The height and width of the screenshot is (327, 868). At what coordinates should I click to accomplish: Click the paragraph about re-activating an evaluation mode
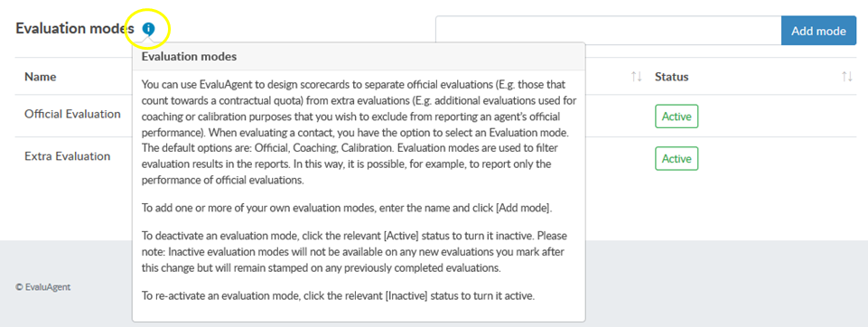click(338, 295)
